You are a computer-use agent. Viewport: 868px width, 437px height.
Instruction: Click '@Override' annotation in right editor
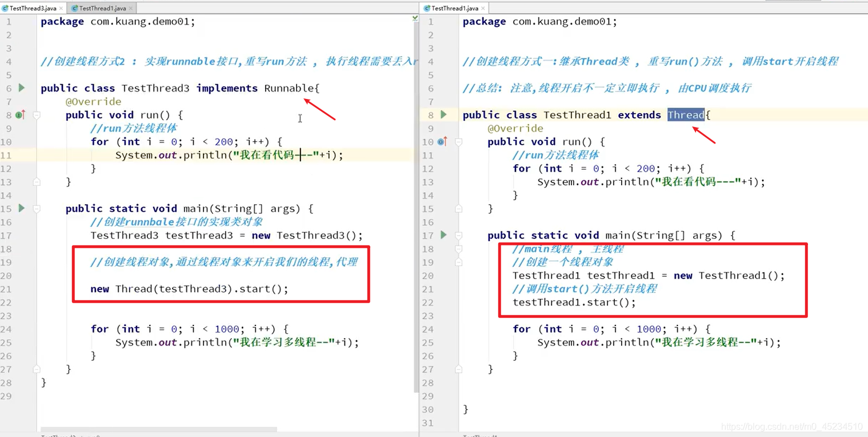point(515,128)
